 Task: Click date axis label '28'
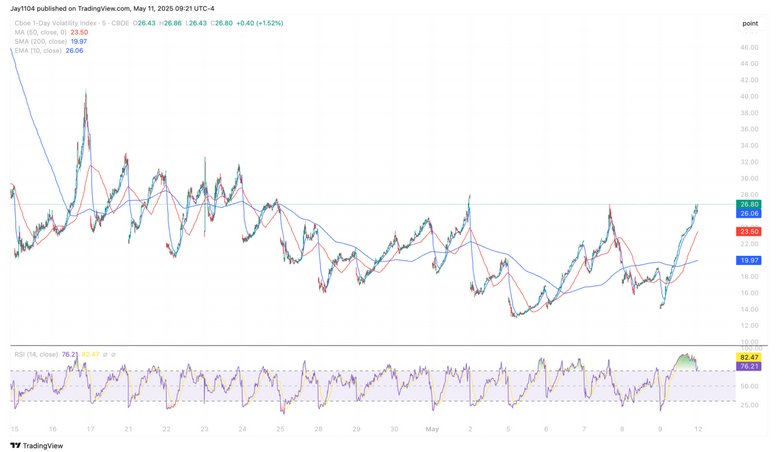(x=318, y=429)
